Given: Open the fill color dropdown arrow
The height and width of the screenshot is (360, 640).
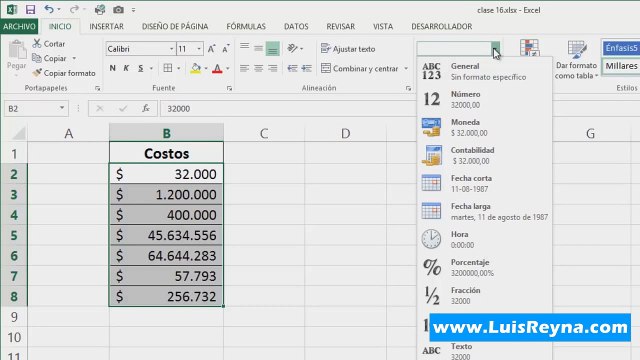Looking at the screenshot, I should pyautogui.click(x=206, y=68).
